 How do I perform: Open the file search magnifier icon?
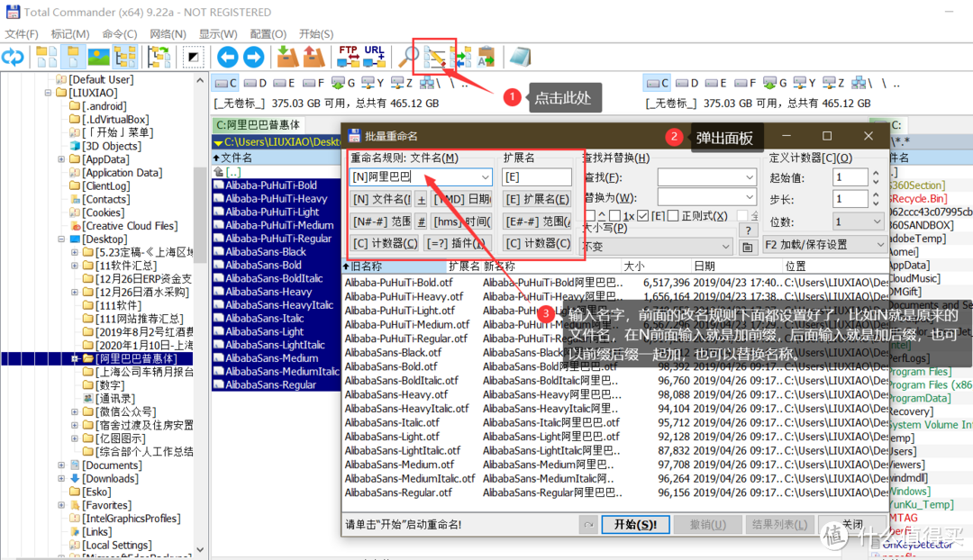pyautogui.click(x=408, y=57)
